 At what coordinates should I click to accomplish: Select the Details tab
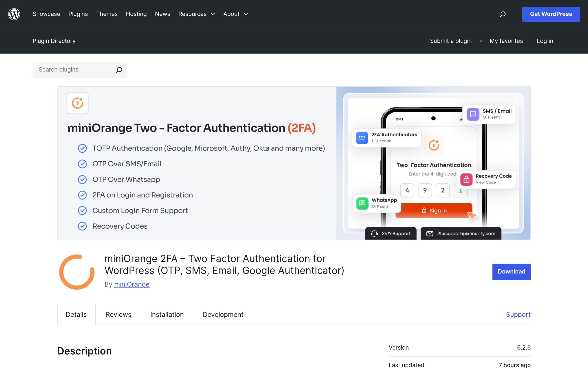76,314
